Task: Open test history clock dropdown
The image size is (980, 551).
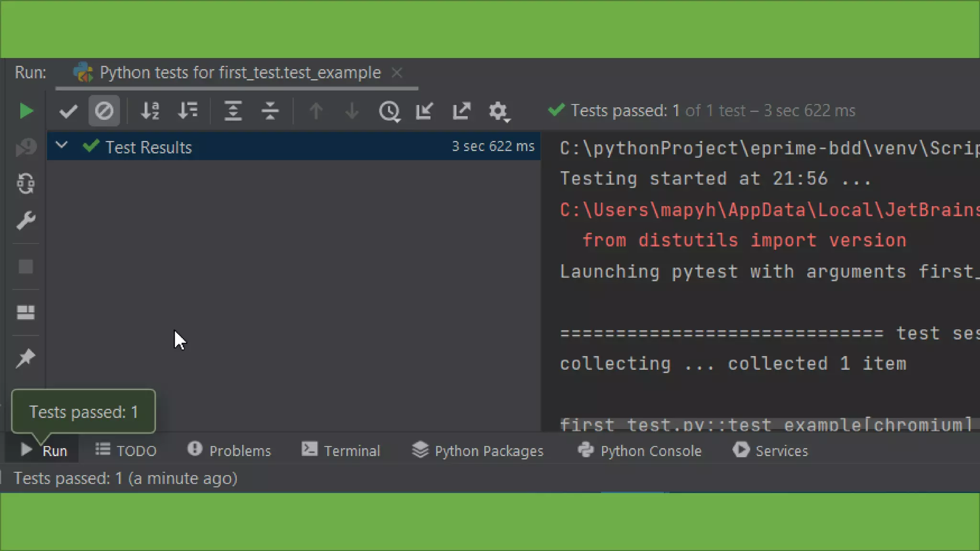Action: (x=390, y=112)
